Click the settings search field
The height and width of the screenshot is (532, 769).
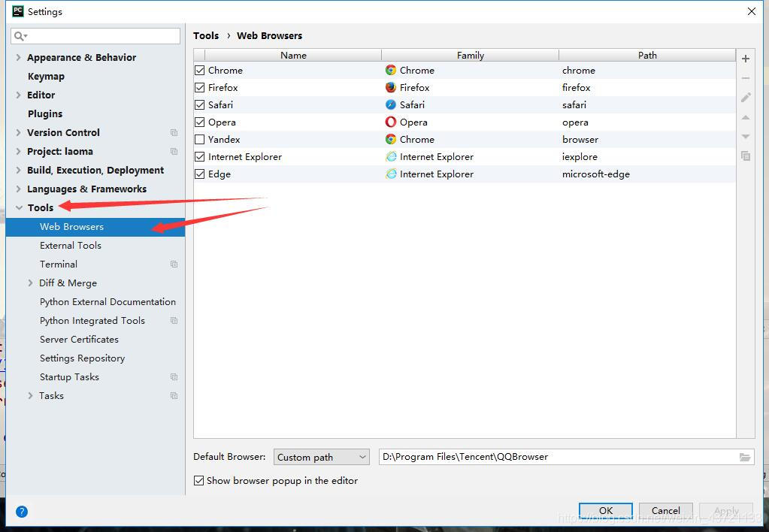[x=95, y=36]
